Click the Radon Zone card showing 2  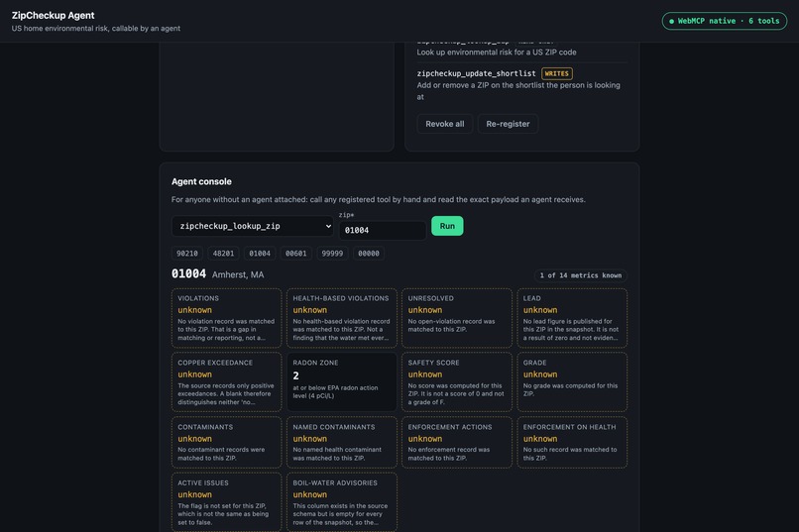[341, 382]
